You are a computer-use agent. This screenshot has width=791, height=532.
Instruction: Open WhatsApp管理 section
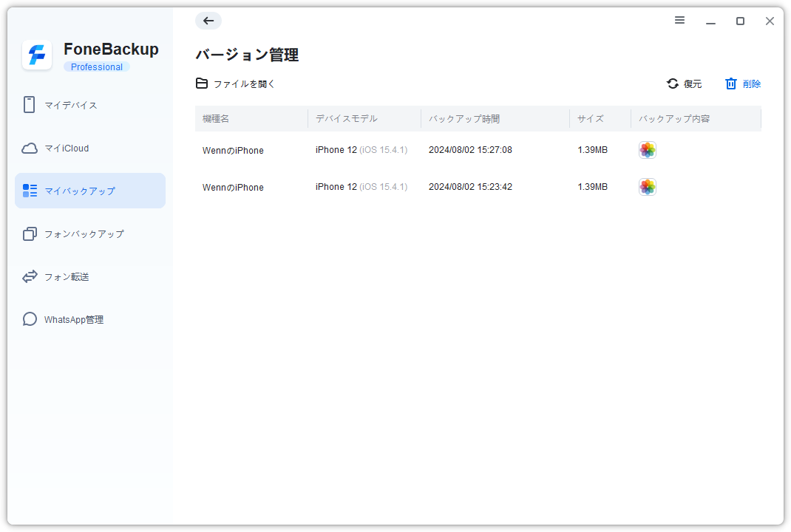coord(90,319)
